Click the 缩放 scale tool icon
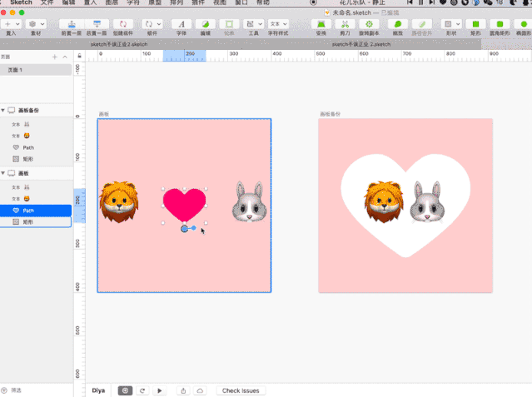Image resolution: width=532 pixels, height=397 pixels. (x=398, y=24)
